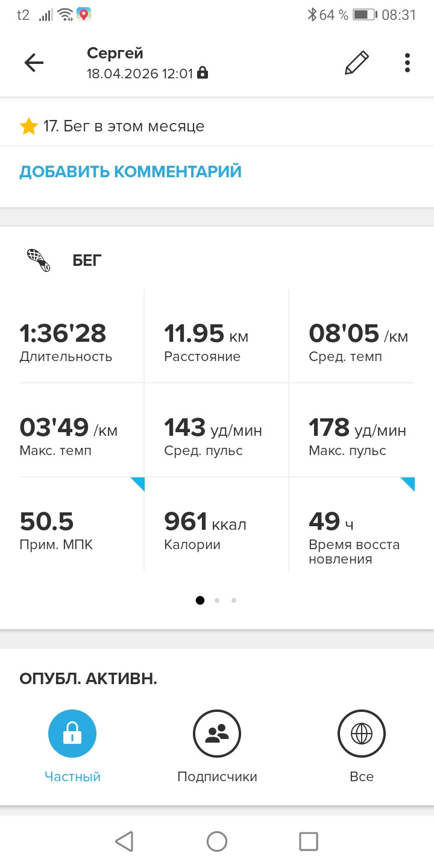Expand the Прим. МПК blue corner
The height and width of the screenshot is (868, 434).
point(137,484)
